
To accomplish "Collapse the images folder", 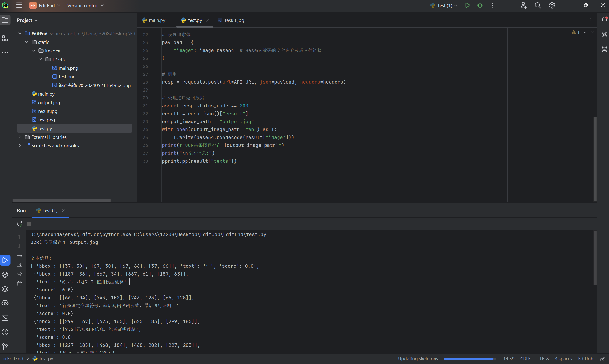I will (34, 51).
